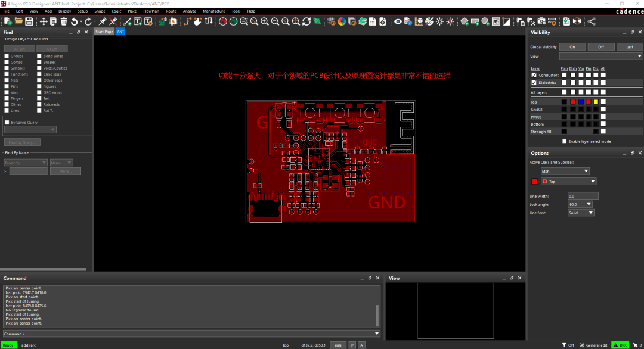Open the Name dropdown in Find By Name

(61, 163)
